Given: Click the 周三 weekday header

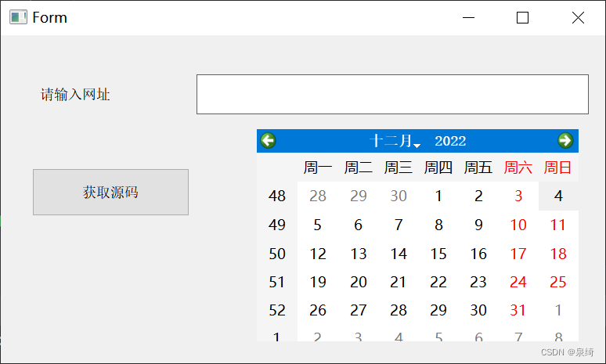Looking at the screenshot, I should coord(399,168).
